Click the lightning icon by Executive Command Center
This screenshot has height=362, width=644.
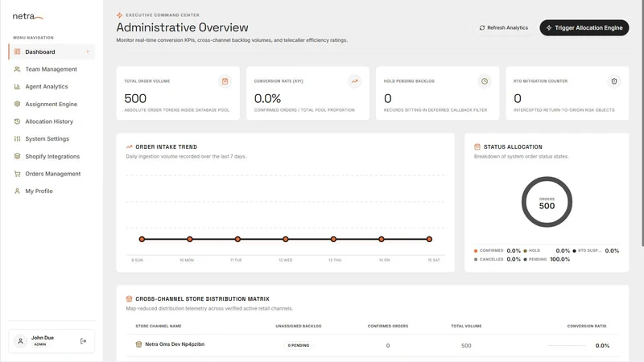point(119,15)
